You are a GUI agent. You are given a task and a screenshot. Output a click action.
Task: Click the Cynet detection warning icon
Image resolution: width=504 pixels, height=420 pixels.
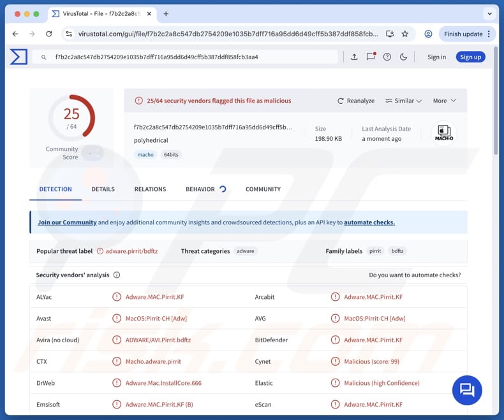(335, 361)
